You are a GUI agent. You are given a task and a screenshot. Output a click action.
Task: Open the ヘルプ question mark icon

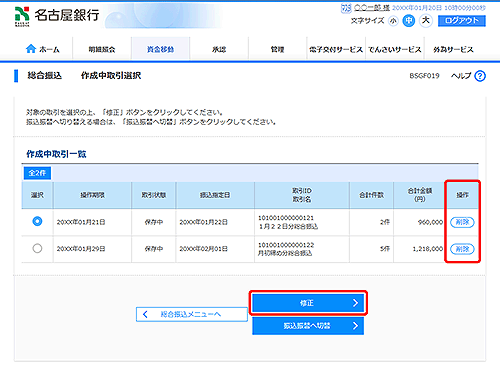[x=480, y=76]
